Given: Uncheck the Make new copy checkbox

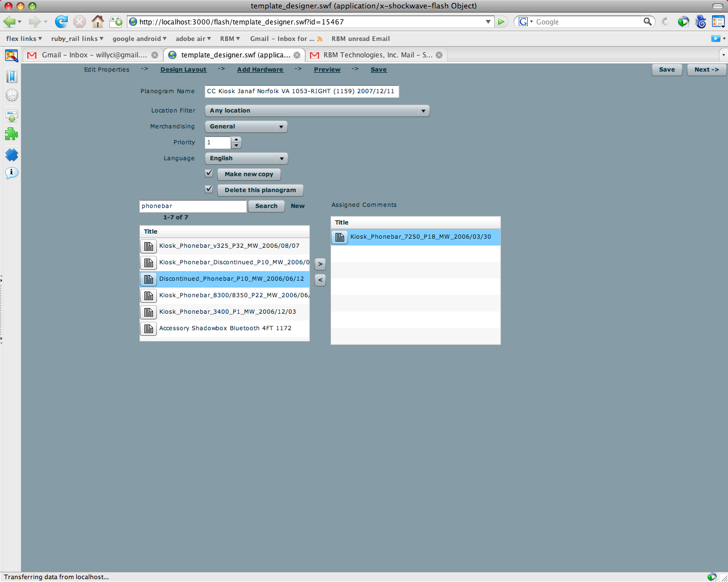Looking at the screenshot, I should point(209,173).
